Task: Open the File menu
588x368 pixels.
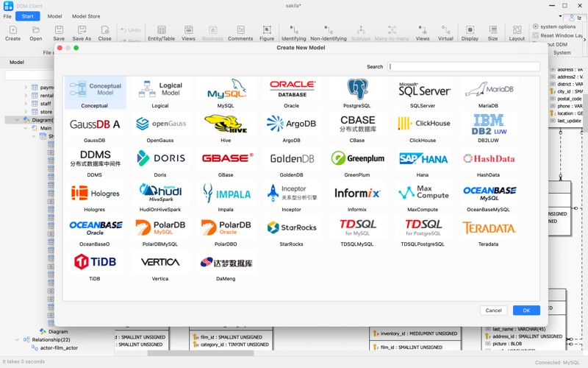Action: [x=7, y=16]
